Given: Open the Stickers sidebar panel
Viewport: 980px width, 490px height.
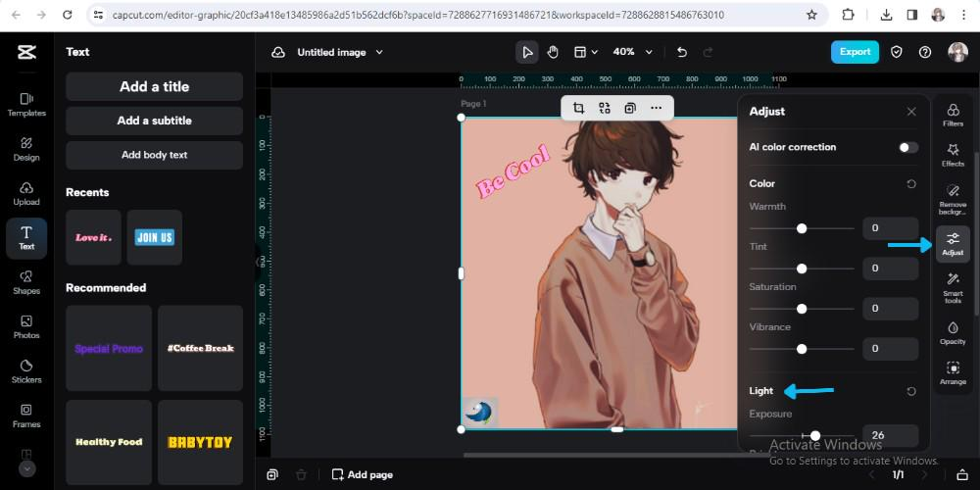Looking at the screenshot, I should click(26, 371).
